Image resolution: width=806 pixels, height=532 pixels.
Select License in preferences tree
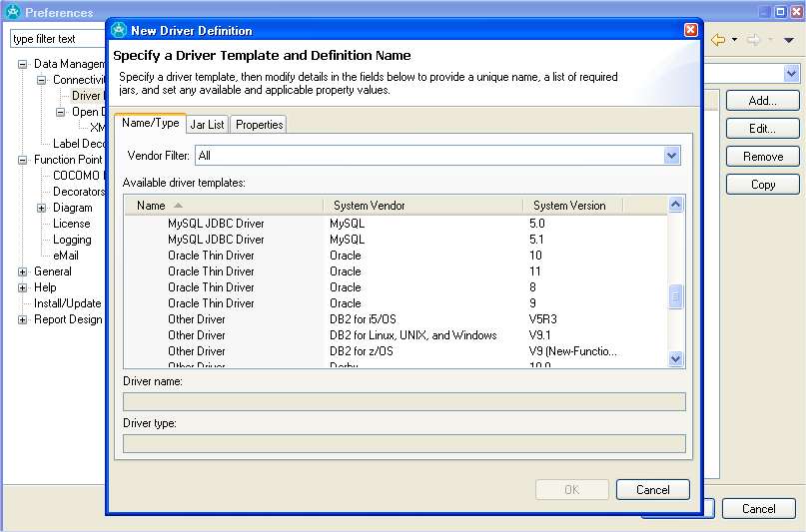72,224
